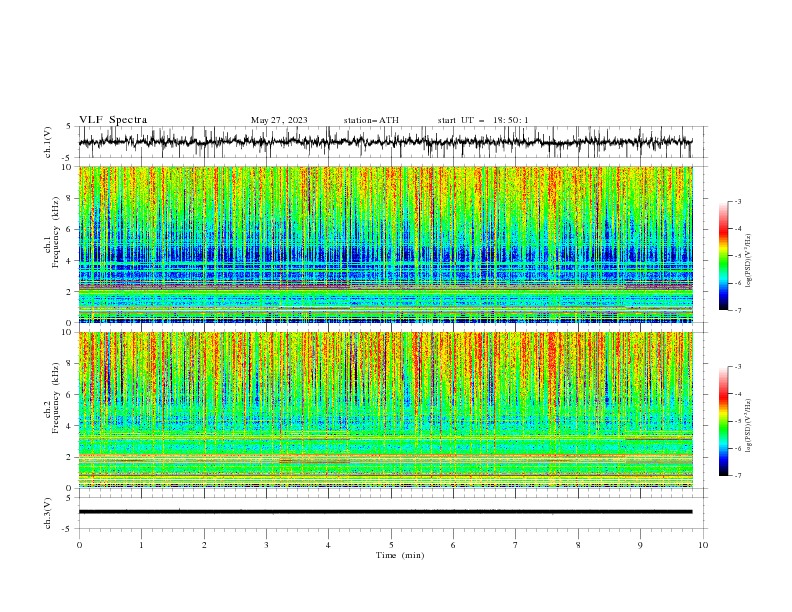Click the "2" kHz tick on ch.1 frequency axis
This screenshot has width=792, height=612.
click(69, 292)
